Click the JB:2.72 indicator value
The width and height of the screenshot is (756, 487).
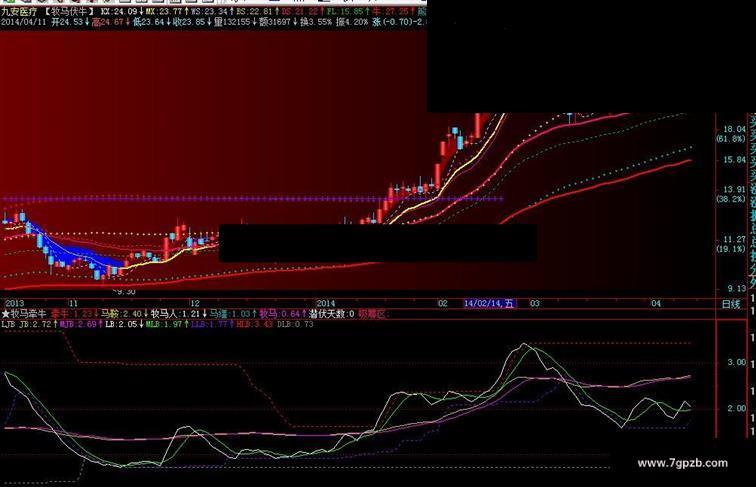click(35, 325)
